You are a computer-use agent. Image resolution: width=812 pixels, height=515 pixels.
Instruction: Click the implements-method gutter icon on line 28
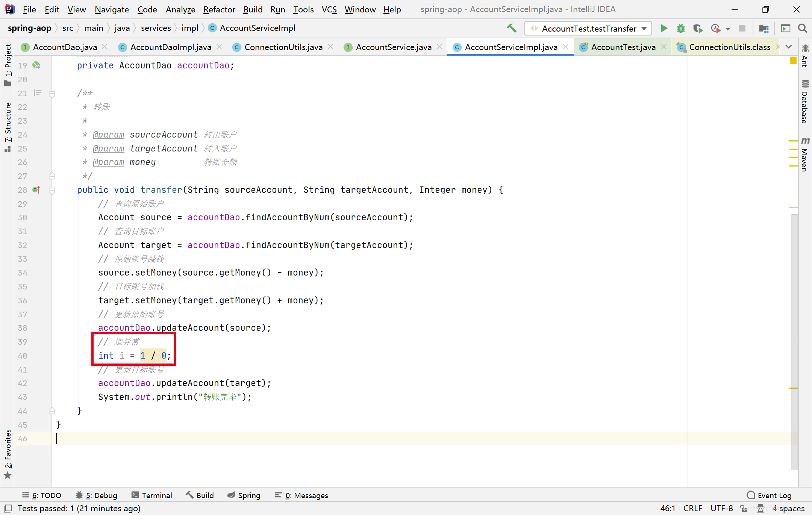tap(36, 190)
